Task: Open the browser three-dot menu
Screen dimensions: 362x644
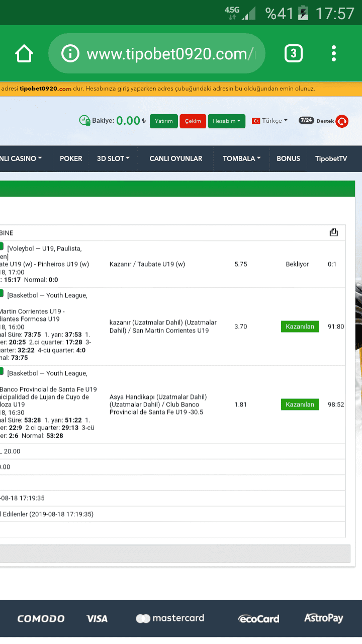Action: click(x=334, y=53)
